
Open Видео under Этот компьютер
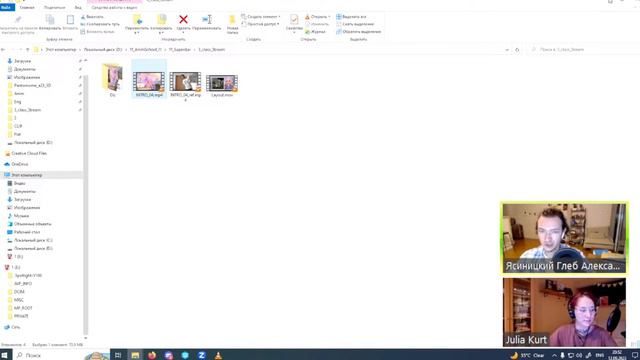point(19,183)
